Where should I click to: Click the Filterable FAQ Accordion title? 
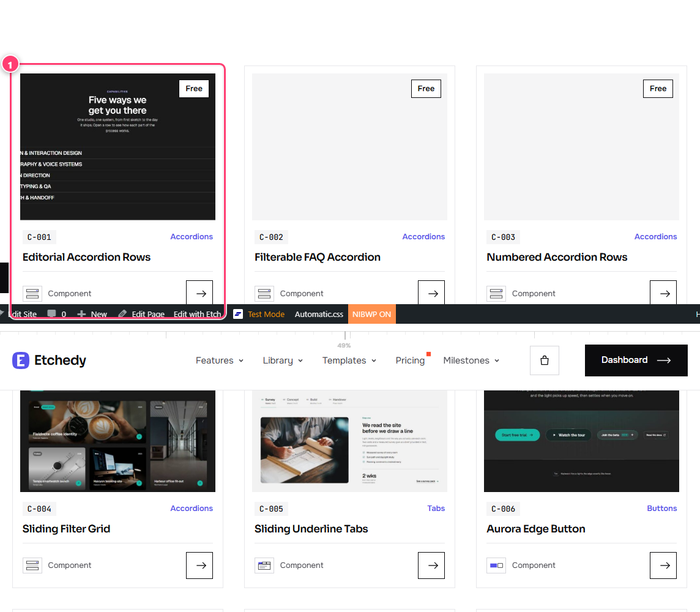tap(318, 257)
